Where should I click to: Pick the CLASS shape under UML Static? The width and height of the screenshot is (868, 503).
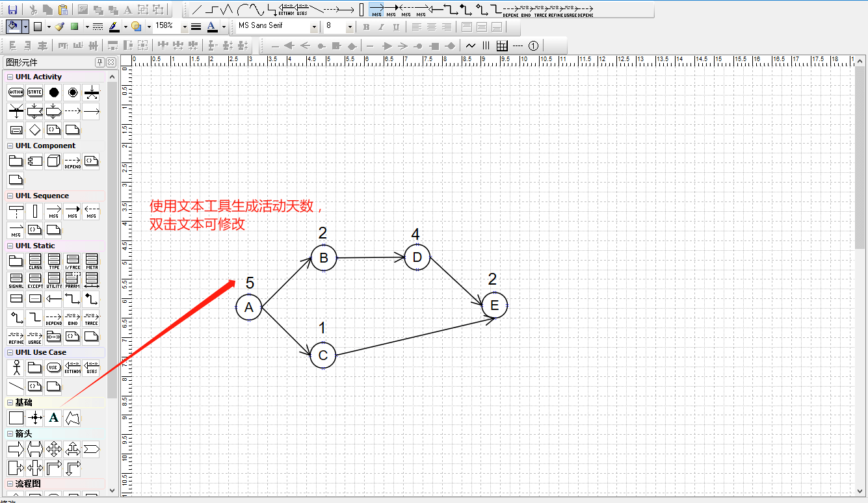(34, 261)
